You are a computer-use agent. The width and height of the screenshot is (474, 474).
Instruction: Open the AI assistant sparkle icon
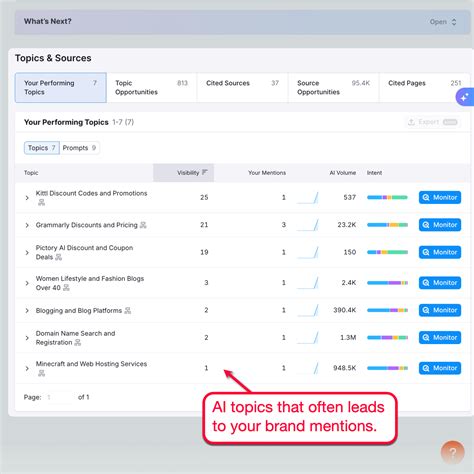click(465, 97)
